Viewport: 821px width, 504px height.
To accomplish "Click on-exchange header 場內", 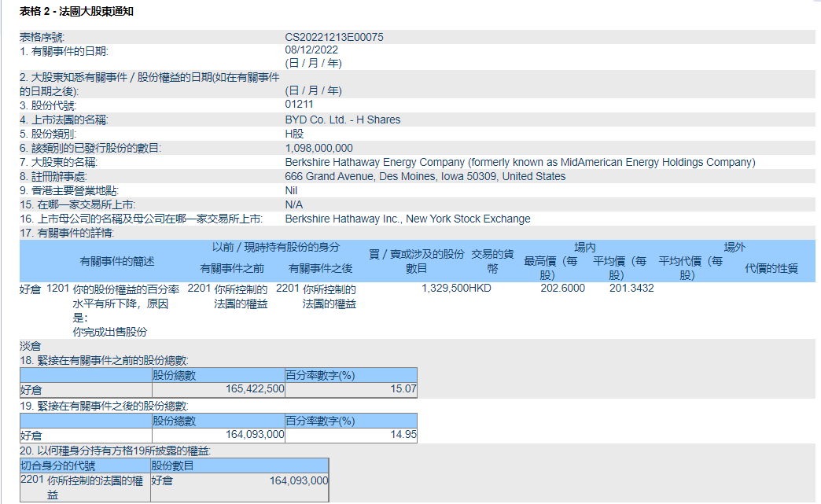I will 585,247.
